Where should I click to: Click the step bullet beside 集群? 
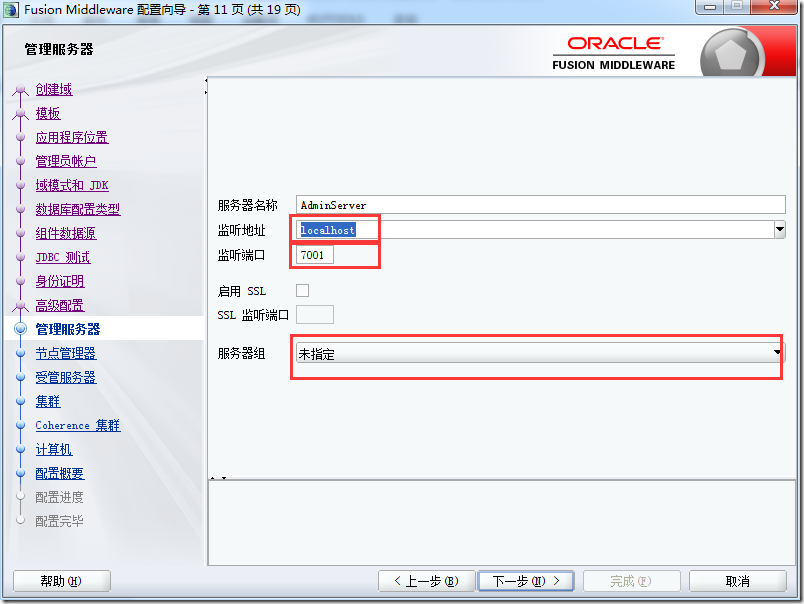[x=21, y=401]
